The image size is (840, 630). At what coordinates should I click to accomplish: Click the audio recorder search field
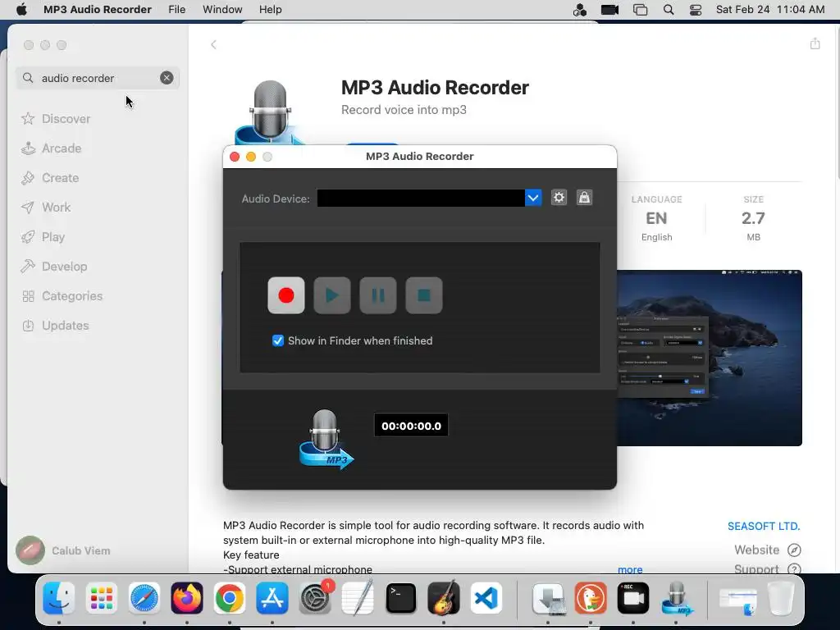[x=98, y=78]
